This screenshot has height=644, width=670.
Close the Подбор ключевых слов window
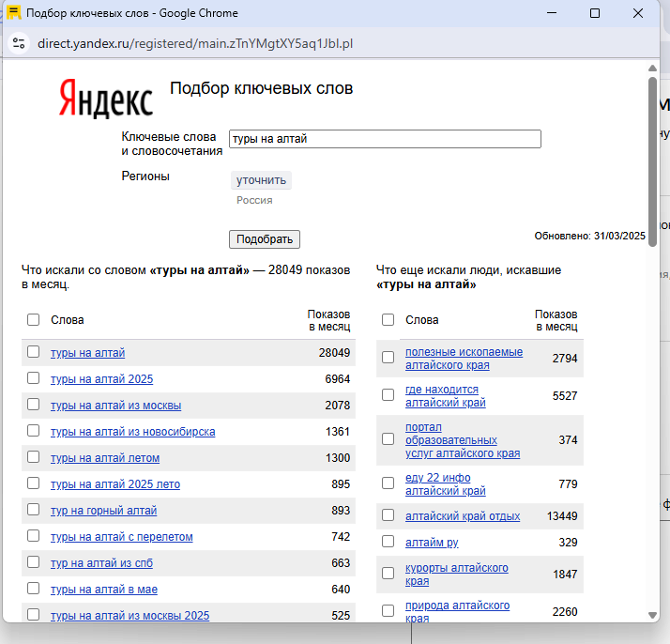pyautogui.click(x=638, y=13)
